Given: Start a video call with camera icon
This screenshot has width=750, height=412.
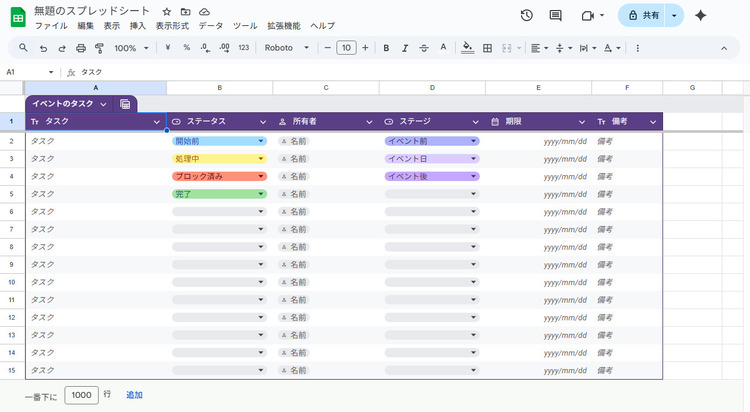Looking at the screenshot, I should [x=587, y=16].
